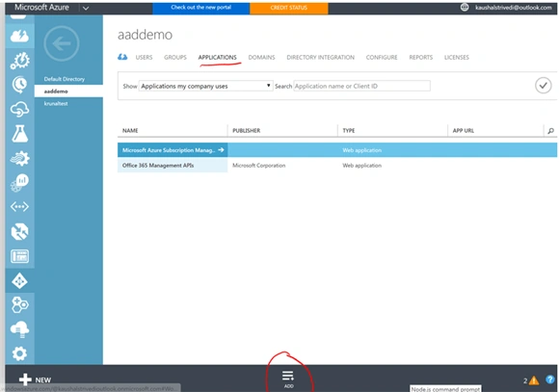
Task: Click 'Microsoft Corporation' publisher cell
Action: [x=259, y=166]
